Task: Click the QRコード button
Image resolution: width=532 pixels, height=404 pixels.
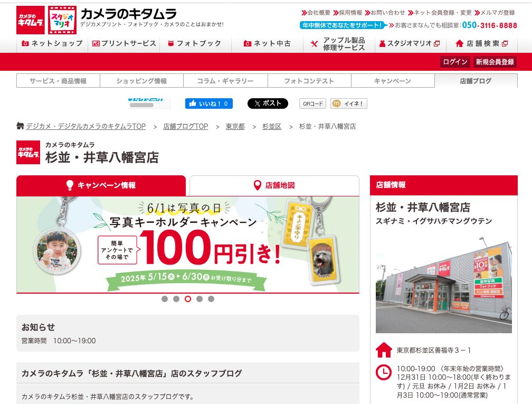Action: click(x=312, y=104)
